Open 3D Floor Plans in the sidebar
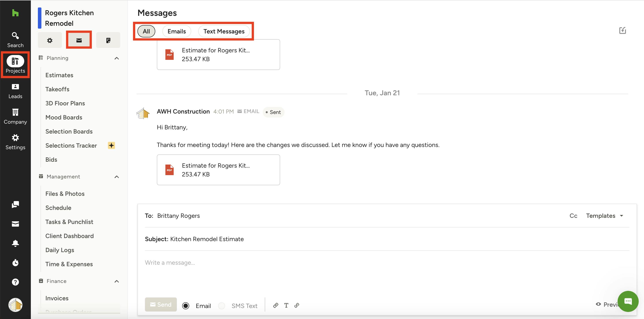Viewport: 644px width, 319px height. [x=65, y=103]
